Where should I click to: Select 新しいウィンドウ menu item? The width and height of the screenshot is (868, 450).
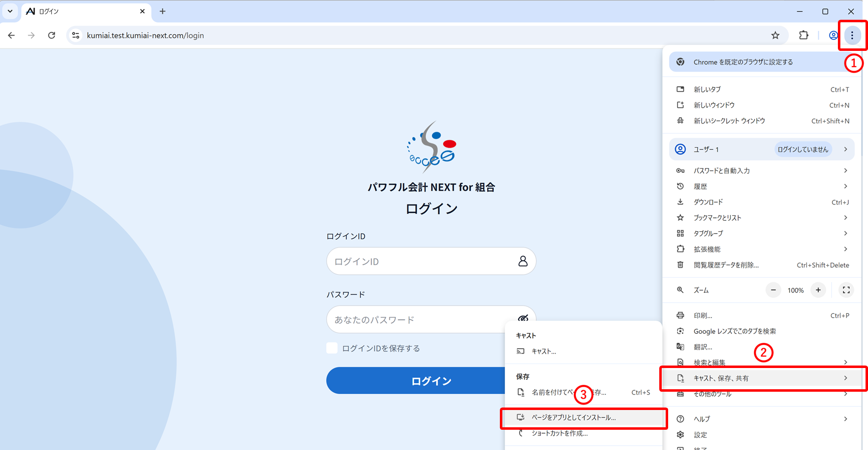[x=762, y=105]
